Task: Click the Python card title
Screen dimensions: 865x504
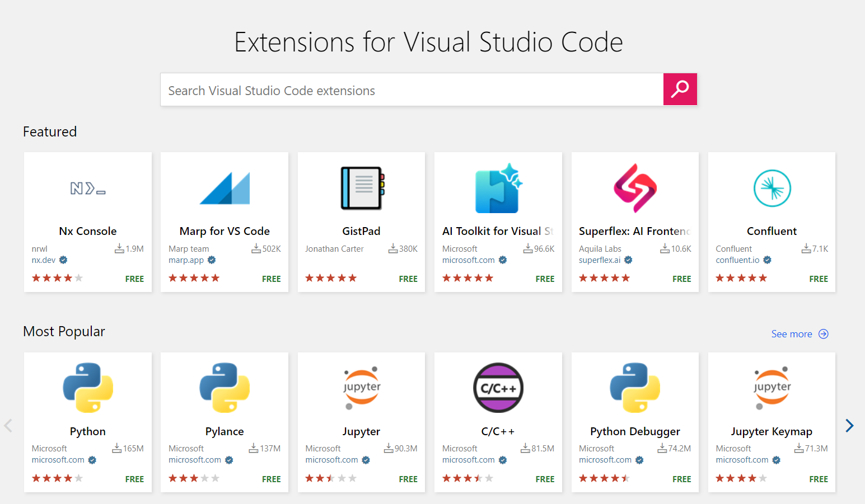Action: (x=88, y=431)
